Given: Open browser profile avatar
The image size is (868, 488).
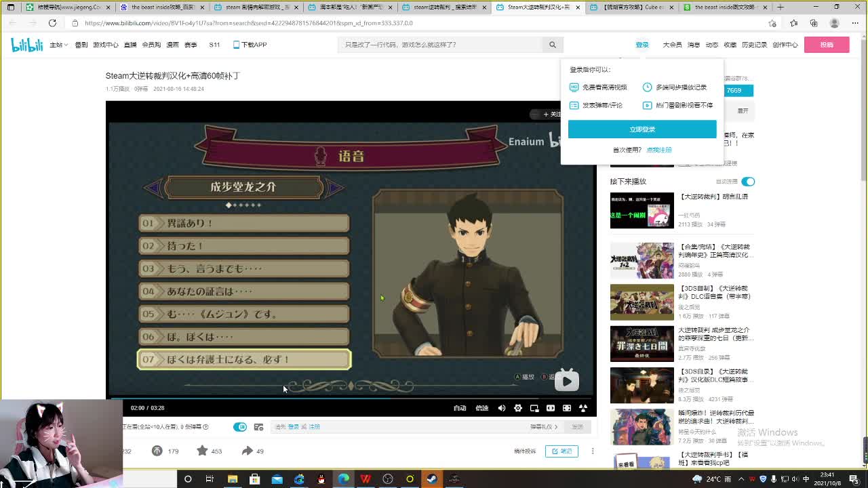Looking at the screenshot, I should (835, 23).
